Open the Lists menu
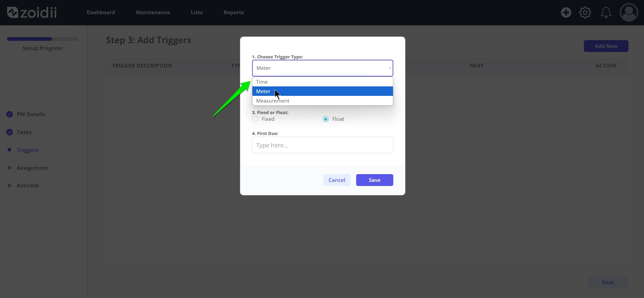Image resolution: width=644 pixels, height=298 pixels. coord(197,12)
